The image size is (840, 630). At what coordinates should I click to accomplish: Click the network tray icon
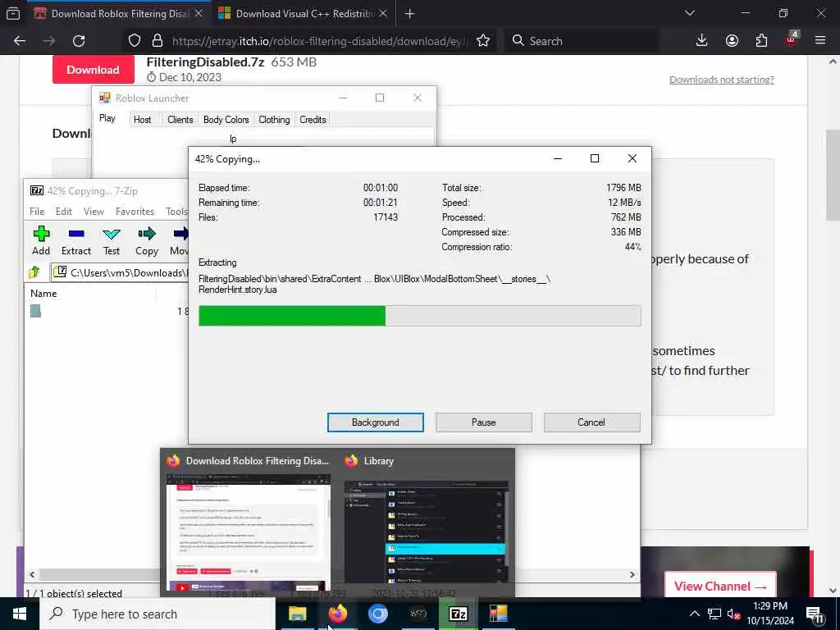pyautogui.click(x=714, y=614)
